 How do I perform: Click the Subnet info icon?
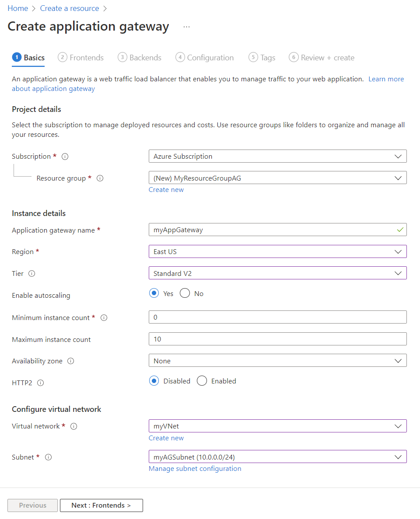48,457
